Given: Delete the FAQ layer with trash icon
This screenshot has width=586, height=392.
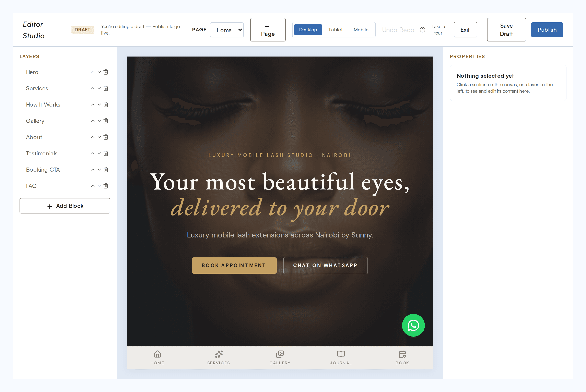Looking at the screenshot, I should pyautogui.click(x=106, y=186).
